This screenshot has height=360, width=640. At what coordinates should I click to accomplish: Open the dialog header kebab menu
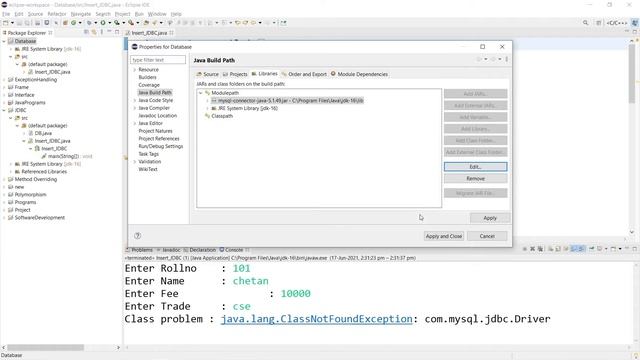tap(507, 60)
